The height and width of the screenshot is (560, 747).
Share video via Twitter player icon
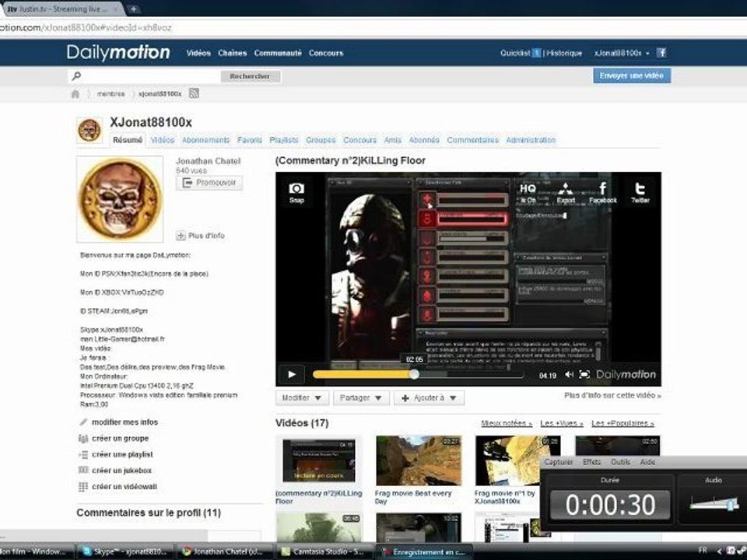[640, 192]
